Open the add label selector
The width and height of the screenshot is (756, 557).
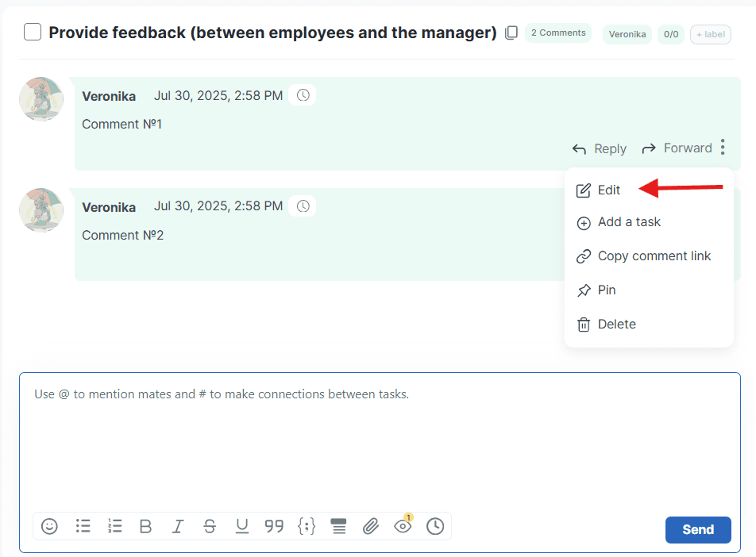point(710,34)
